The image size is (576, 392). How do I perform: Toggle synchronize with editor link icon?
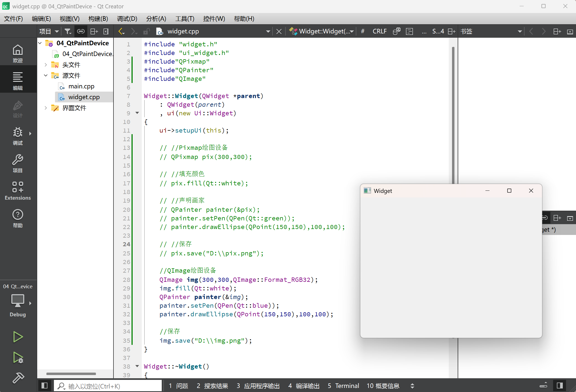pos(81,32)
